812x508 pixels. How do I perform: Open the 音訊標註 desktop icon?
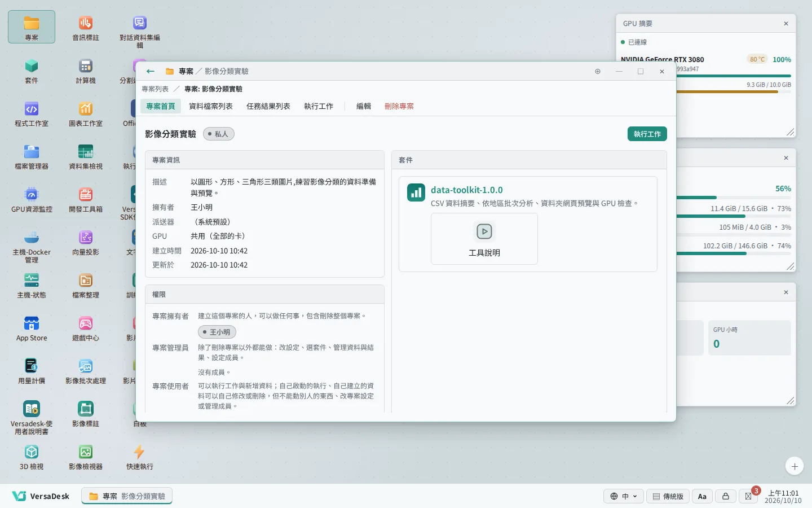pos(86,28)
